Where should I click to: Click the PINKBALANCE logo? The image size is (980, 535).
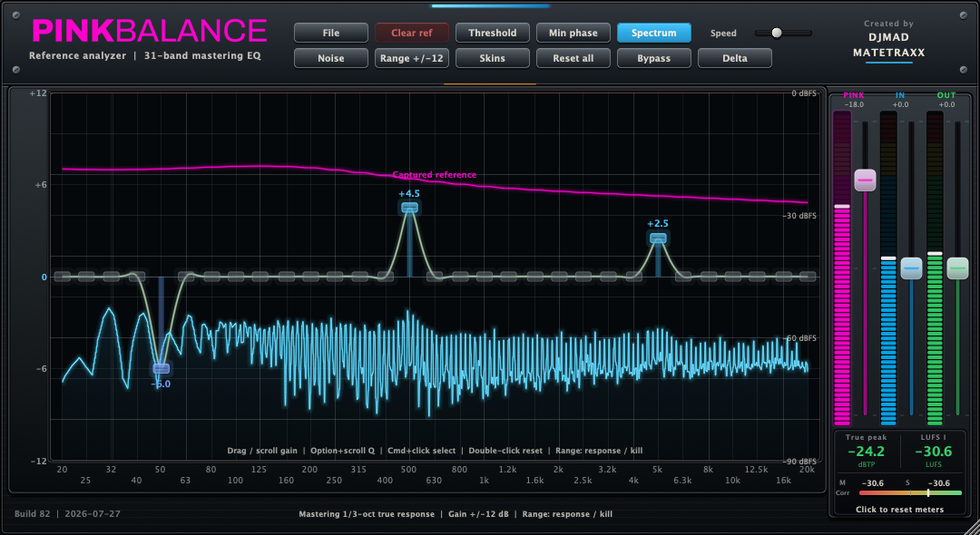(150, 31)
